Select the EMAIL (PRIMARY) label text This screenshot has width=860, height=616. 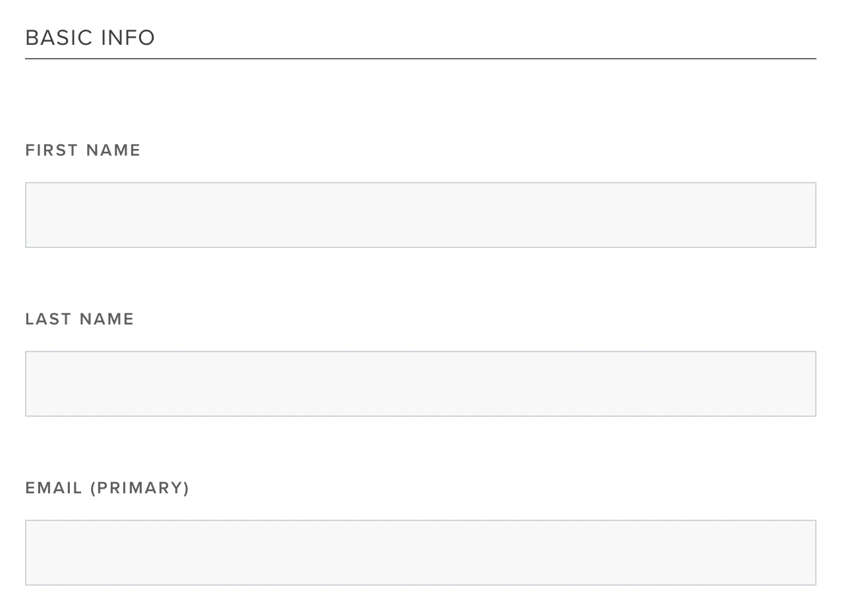[x=107, y=488]
